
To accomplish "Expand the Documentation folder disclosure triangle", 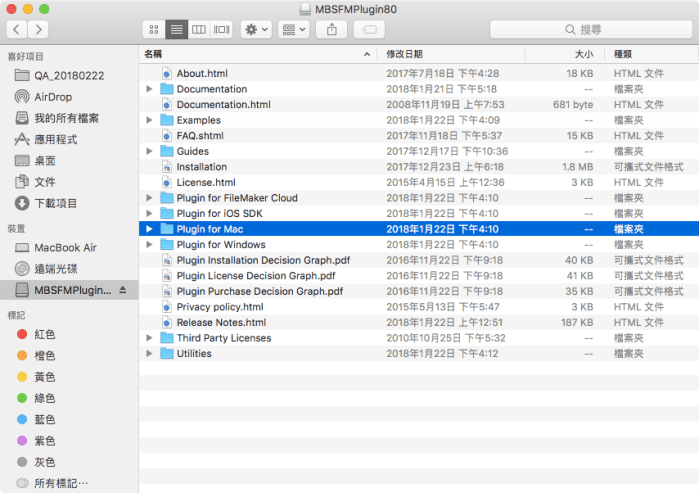I will tap(149, 89).
